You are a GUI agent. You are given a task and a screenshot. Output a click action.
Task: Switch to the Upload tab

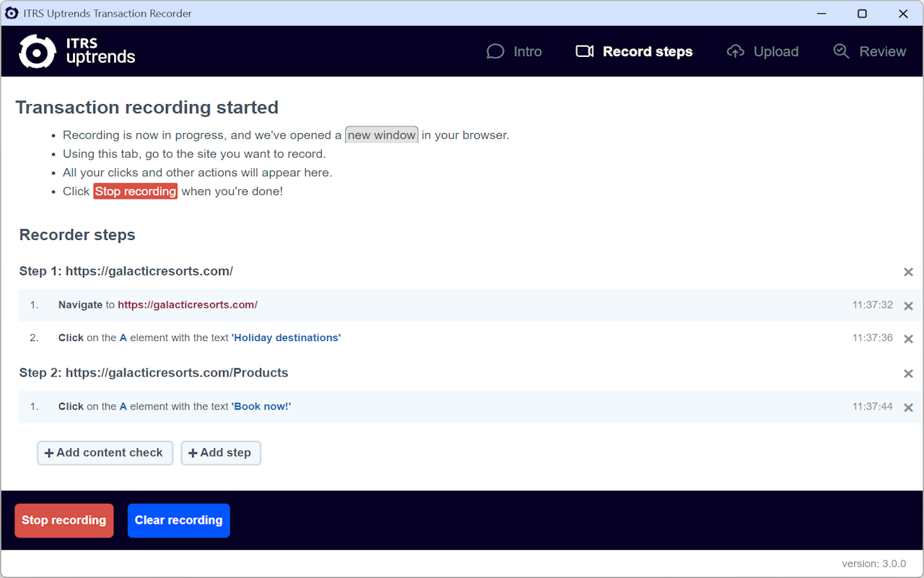tap(775, 51)
